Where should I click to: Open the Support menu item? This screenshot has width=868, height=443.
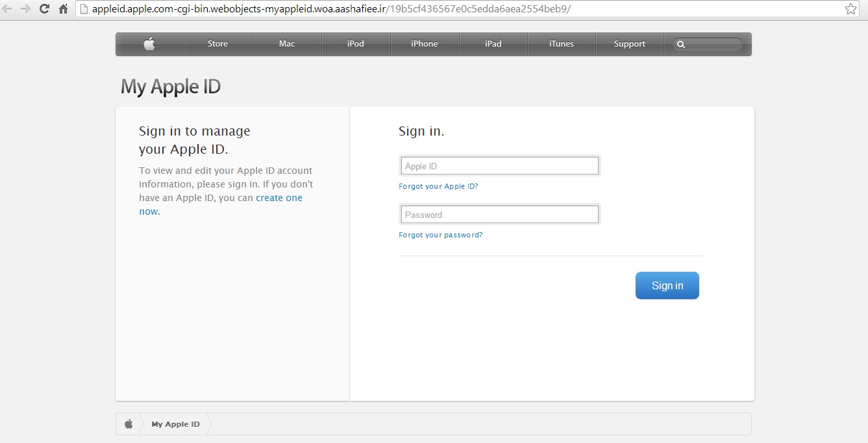click(x=630, y=44)
